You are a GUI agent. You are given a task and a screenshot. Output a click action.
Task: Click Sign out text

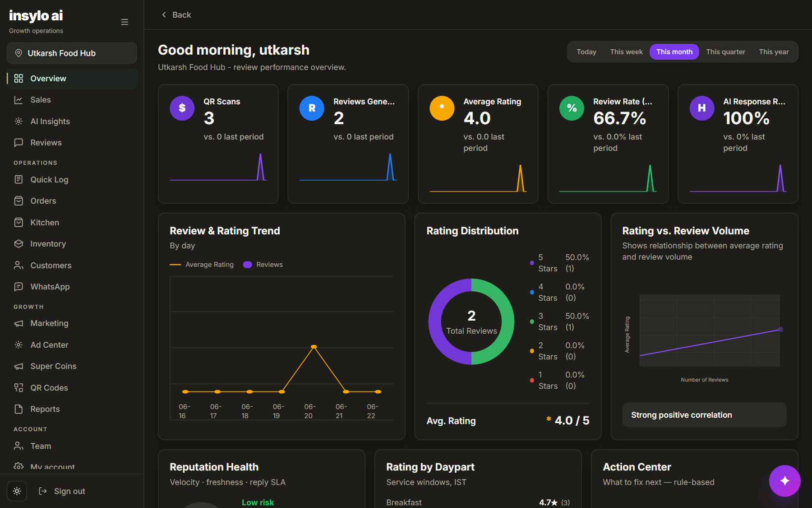coord(69,491)
